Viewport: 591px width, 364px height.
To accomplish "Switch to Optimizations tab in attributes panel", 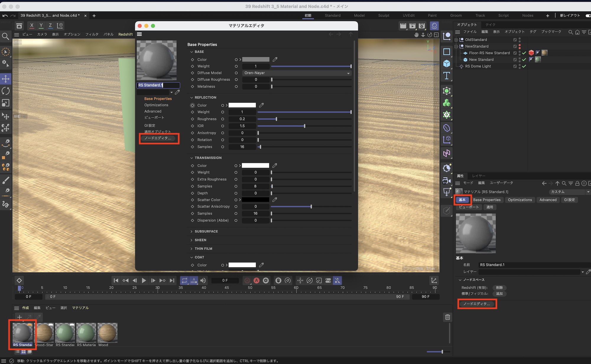I will tap(520, 200).
